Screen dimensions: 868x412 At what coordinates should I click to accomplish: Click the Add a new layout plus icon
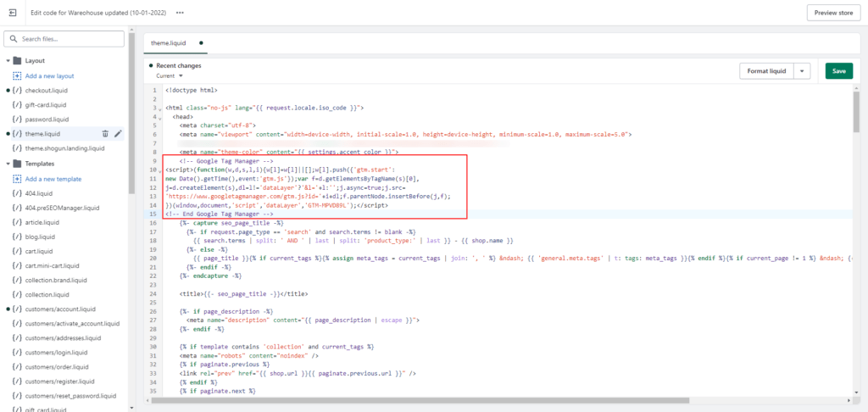click(x=17, y=75)
